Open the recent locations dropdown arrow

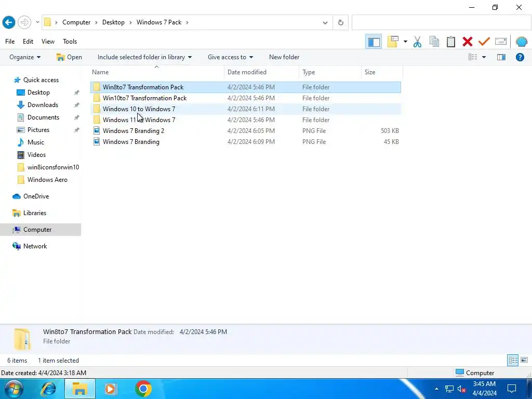pos(37,22)
